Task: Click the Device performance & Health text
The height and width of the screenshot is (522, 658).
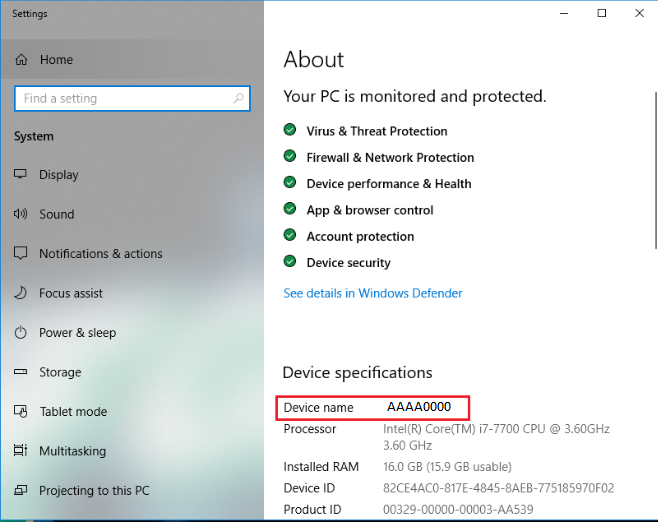Action: (x=389, y=184)
